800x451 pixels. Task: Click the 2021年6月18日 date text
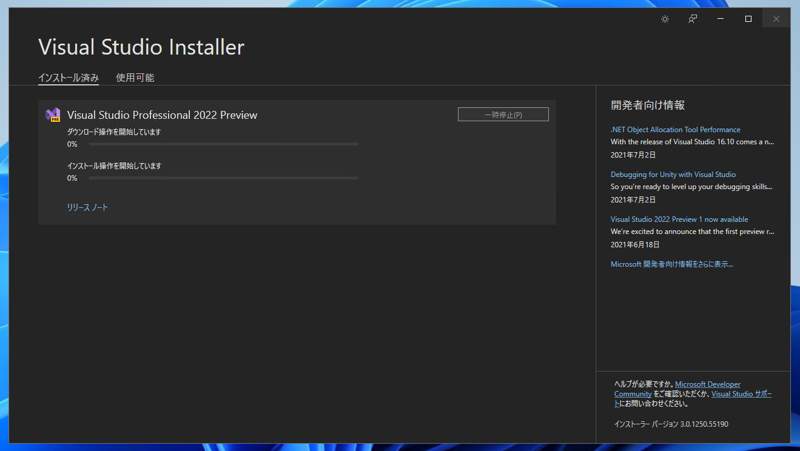[x=635, y=245]
